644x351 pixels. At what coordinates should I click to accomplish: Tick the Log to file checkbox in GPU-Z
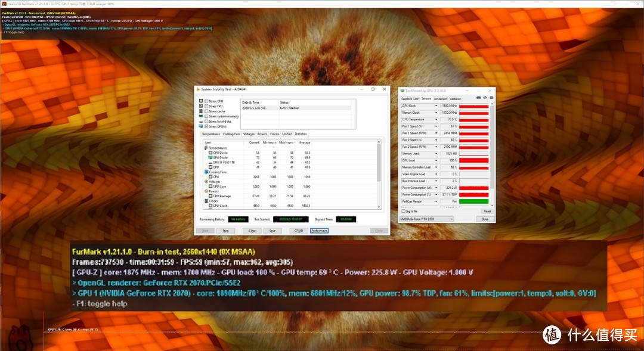403,211
